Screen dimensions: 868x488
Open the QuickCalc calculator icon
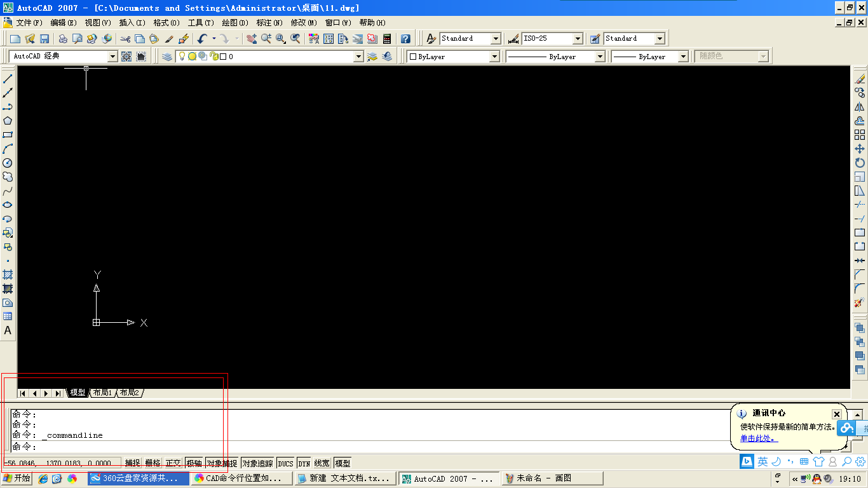point(387,39)
